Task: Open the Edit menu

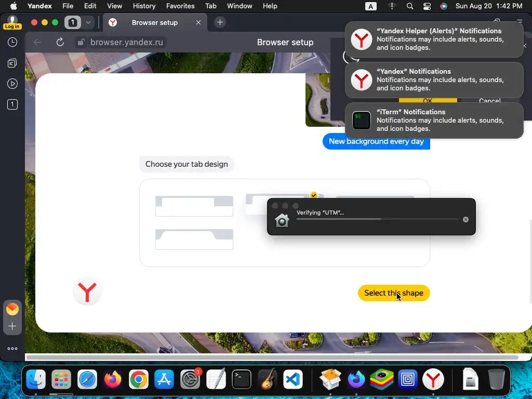Action: point(90,6)
